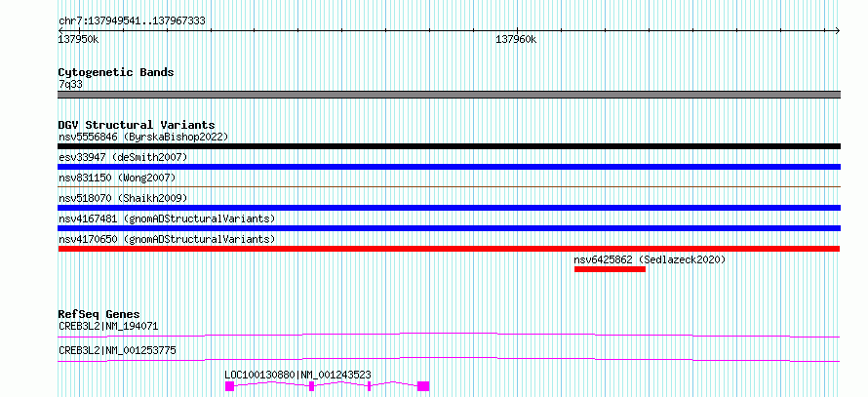The image size is (868, 397).
Task: Click the CREB3L2 NM_194071 transcript line
Action: pyautogui.click(x=449, y=335)
